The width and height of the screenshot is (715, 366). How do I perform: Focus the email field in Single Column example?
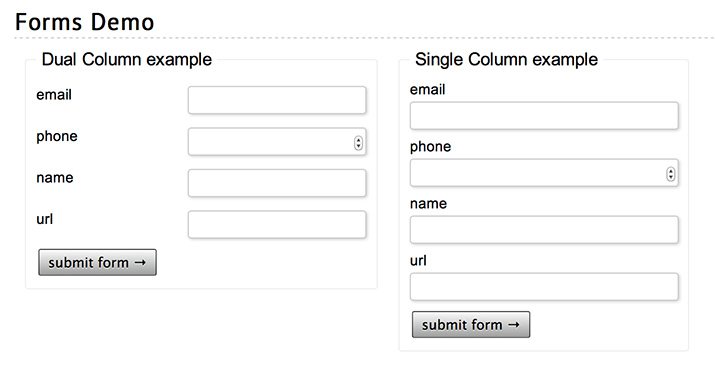(544, 116)
